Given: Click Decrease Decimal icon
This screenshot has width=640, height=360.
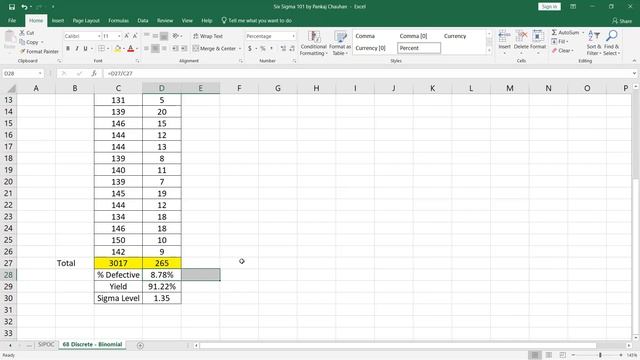Looking at the screenshot, I should point(292,49).
